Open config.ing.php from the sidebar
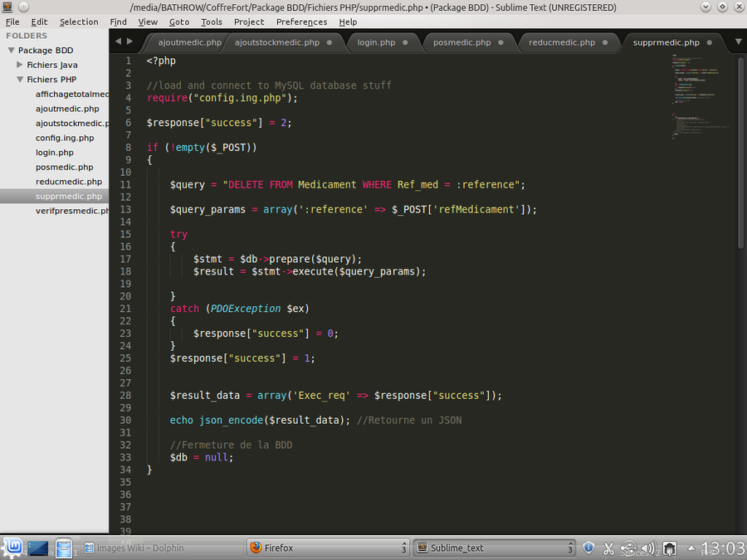Viewport: 747px width, 560px height. 65,138
